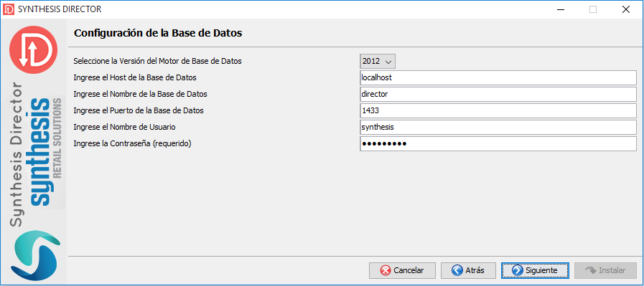Click the username field containing synthesis
The width and height of the screenshot is (644, 286).
(x=498, y=127)
